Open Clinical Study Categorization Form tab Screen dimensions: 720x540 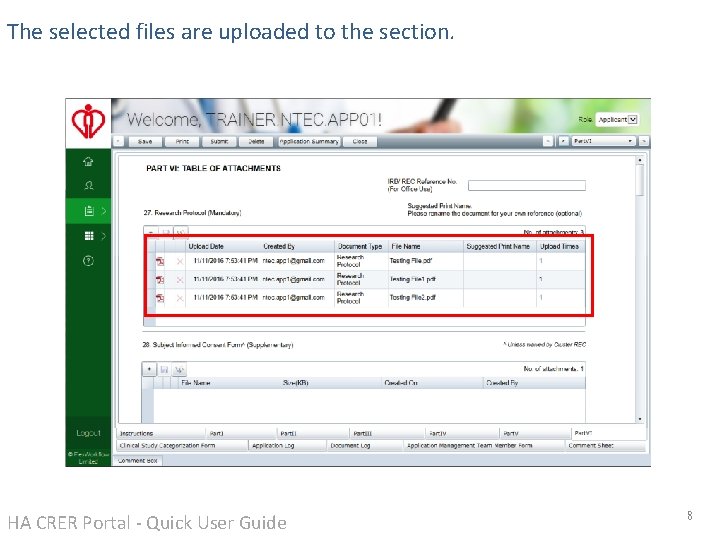point(182,445)
